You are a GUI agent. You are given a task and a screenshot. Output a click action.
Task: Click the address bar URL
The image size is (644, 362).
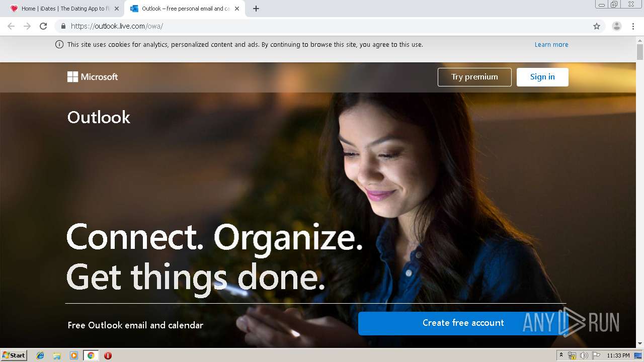[x=117, y=26]
